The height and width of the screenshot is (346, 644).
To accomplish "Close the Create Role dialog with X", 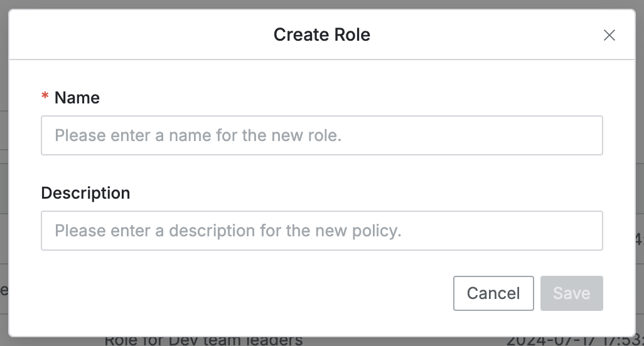I will point(609,36).
